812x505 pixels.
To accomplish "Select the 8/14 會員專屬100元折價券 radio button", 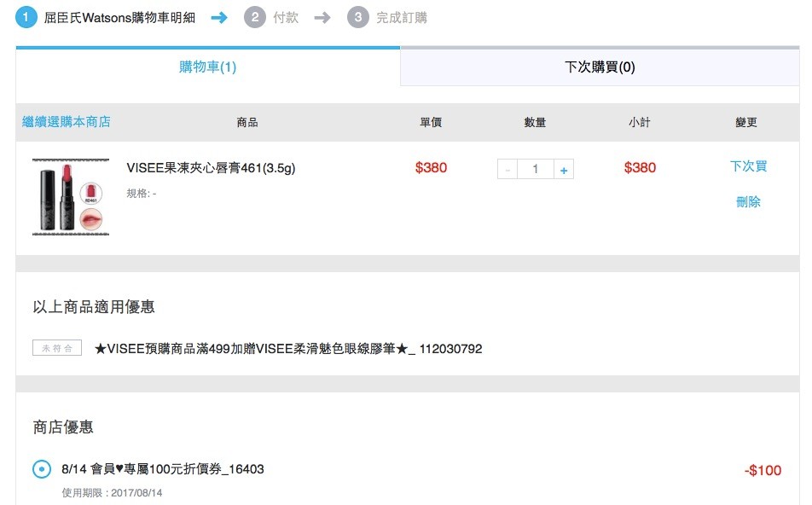I will [x=42, y=469].
